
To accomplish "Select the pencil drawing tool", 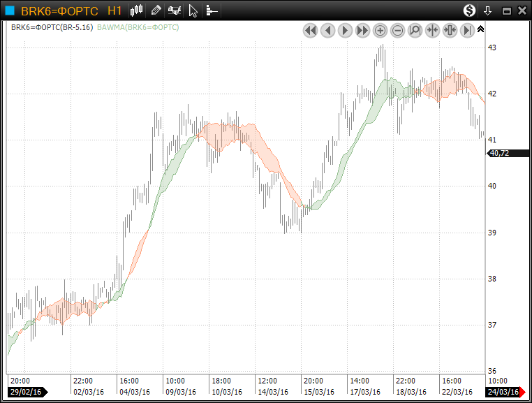I will tap(156, 10).
